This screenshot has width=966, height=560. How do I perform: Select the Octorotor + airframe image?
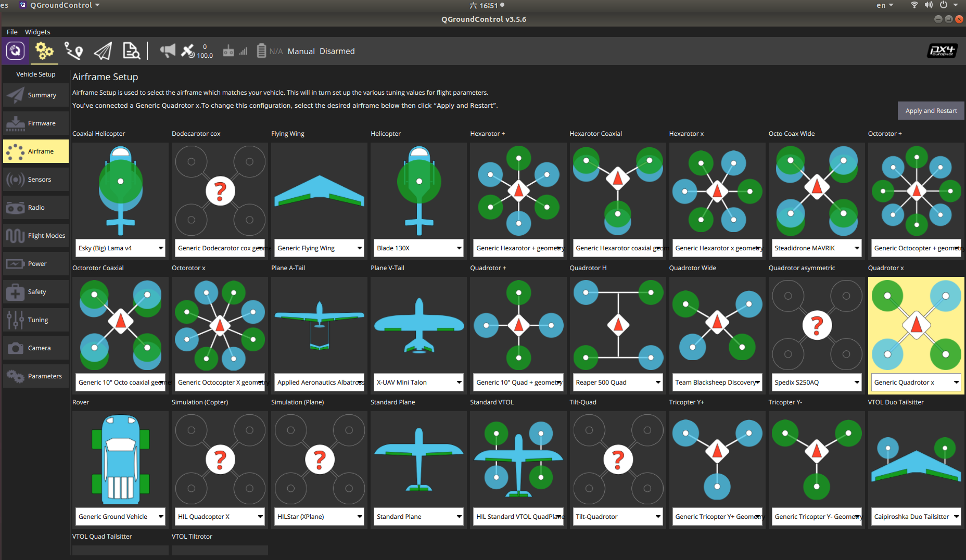(916, 190)
